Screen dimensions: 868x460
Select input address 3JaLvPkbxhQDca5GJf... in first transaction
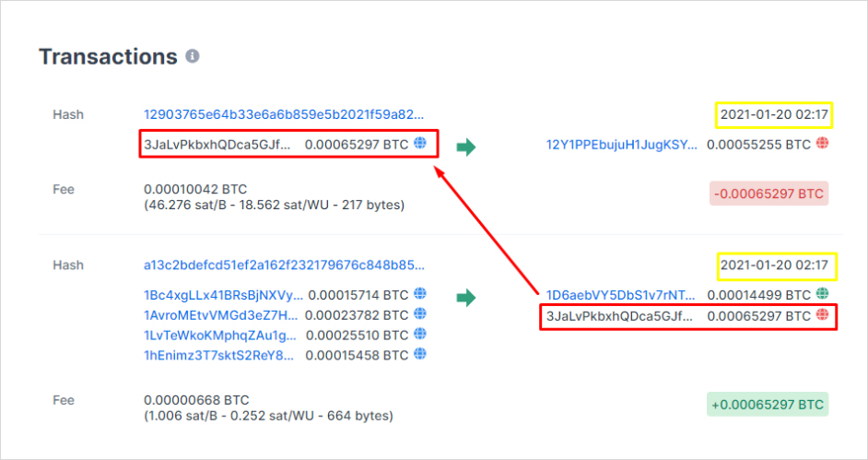(x=217, y=145)
